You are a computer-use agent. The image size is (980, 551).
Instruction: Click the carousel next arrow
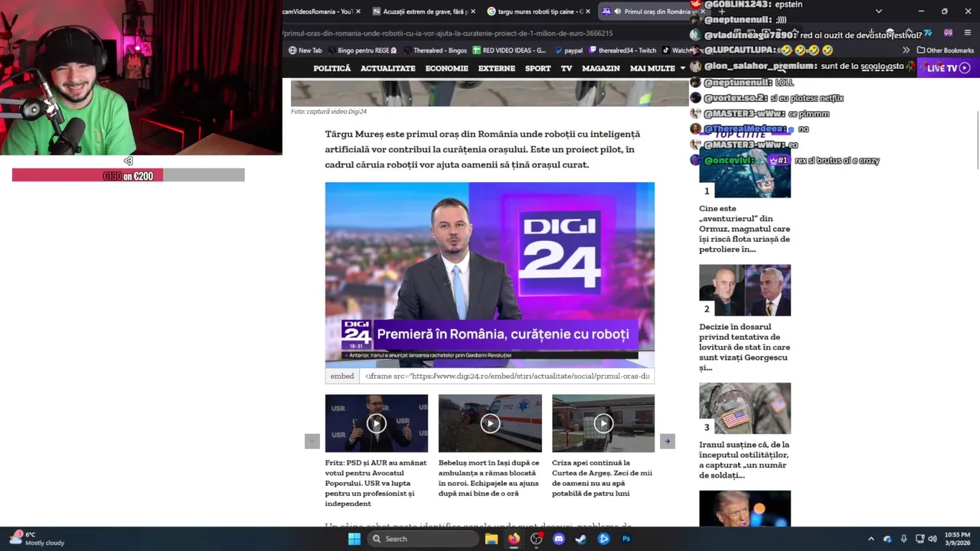[x=668, y=442]
